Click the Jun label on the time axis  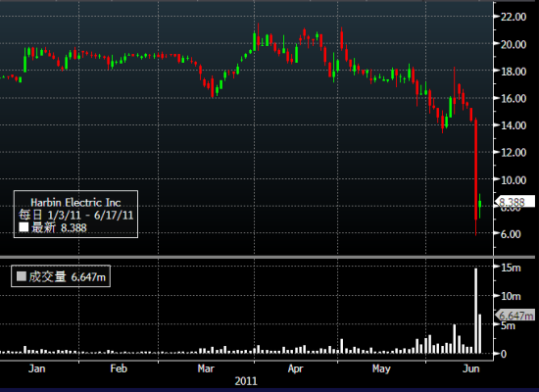pyautogui.click(x=471, y=368)
